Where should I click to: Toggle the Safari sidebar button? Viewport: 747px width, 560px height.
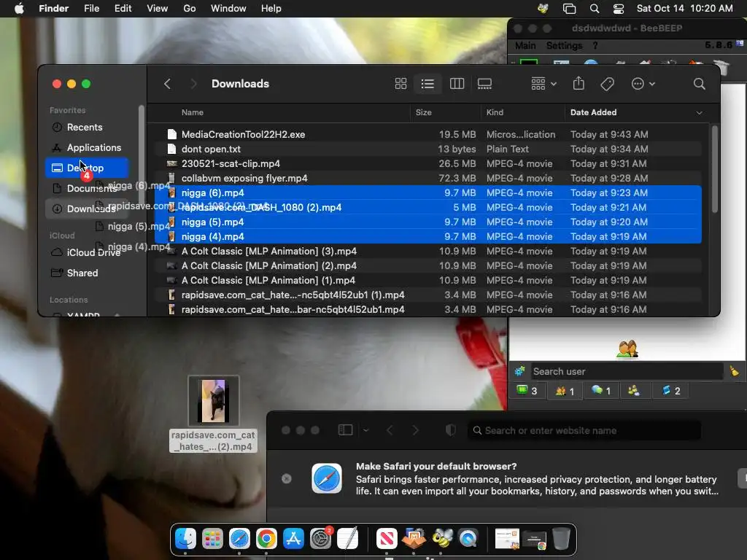click(345, 430)
